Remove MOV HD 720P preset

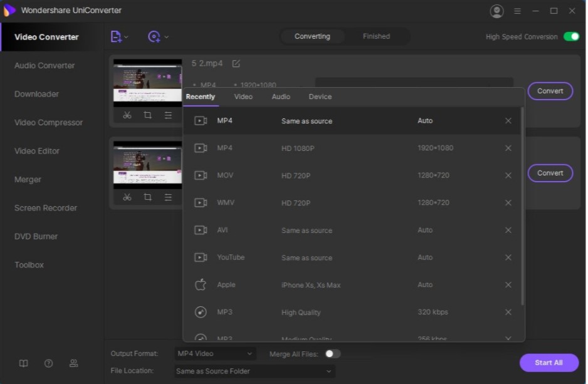[x=508, y=175]
